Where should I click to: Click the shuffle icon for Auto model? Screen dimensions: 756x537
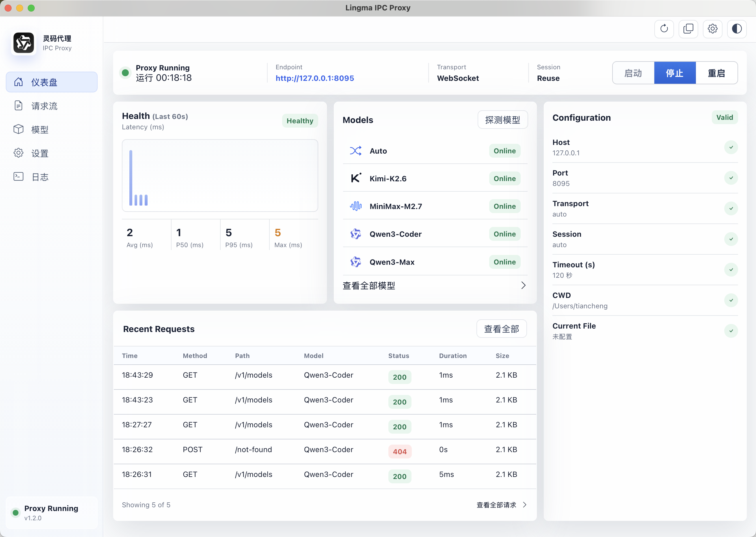(x=355, y=151)
